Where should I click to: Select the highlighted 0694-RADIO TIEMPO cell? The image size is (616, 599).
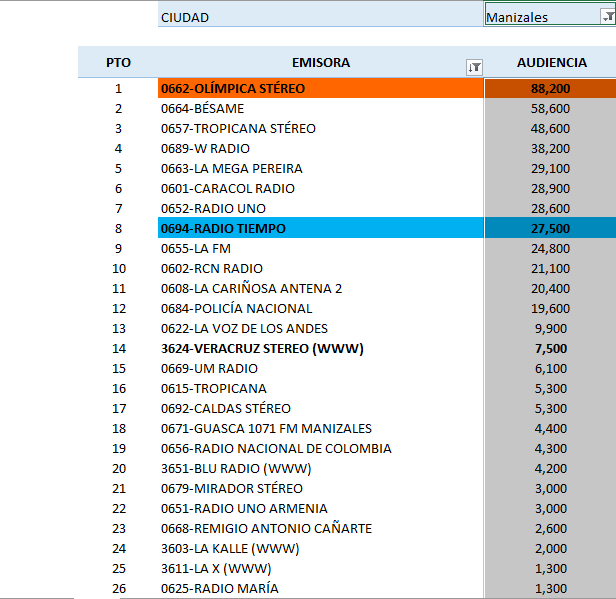coord(321,228)
